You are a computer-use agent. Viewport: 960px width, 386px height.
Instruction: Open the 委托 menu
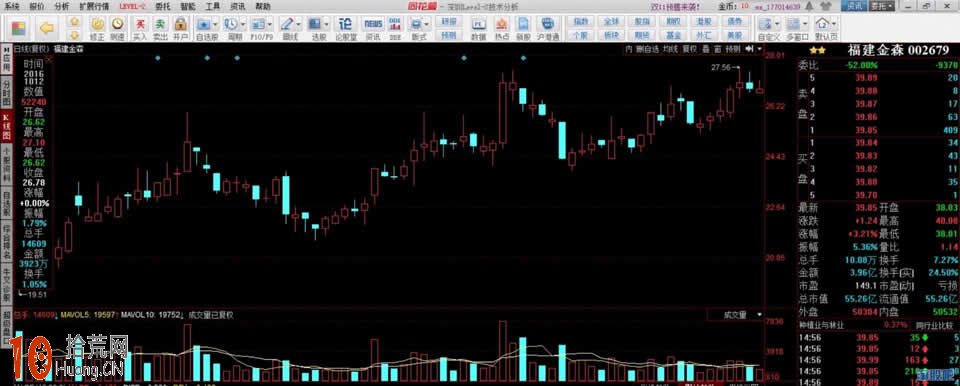pos(163,6)
